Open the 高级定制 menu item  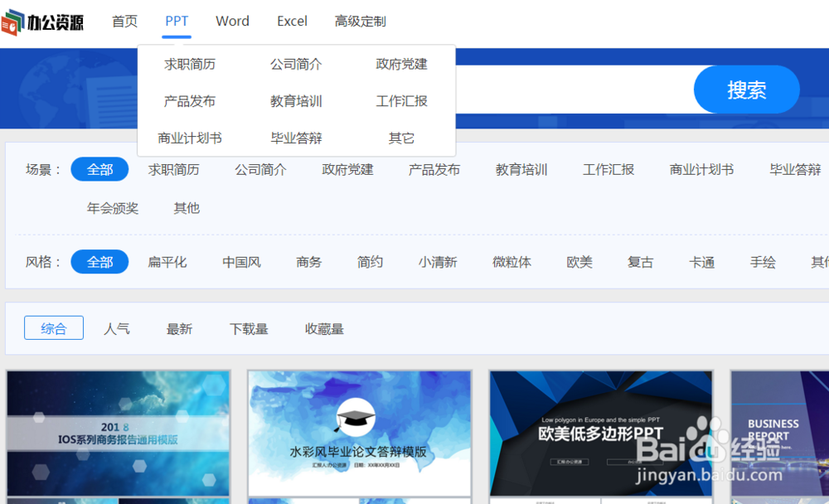[x=360, y=22]
